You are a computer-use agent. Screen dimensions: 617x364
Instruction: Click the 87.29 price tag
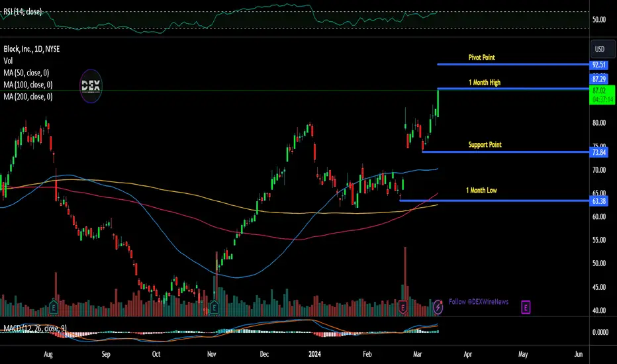pyautogui.click(x=599, y=79)
